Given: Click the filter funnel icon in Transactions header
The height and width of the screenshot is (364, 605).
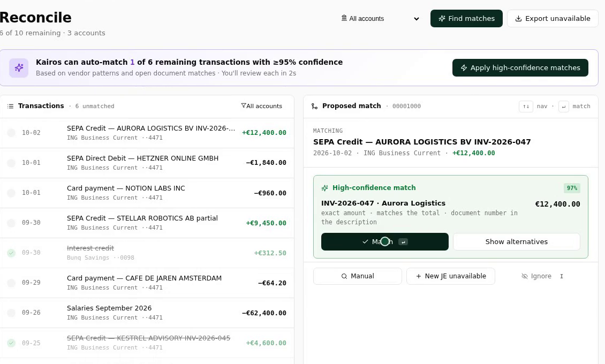Looking at the screenshot, I should (x=244, y=105).
